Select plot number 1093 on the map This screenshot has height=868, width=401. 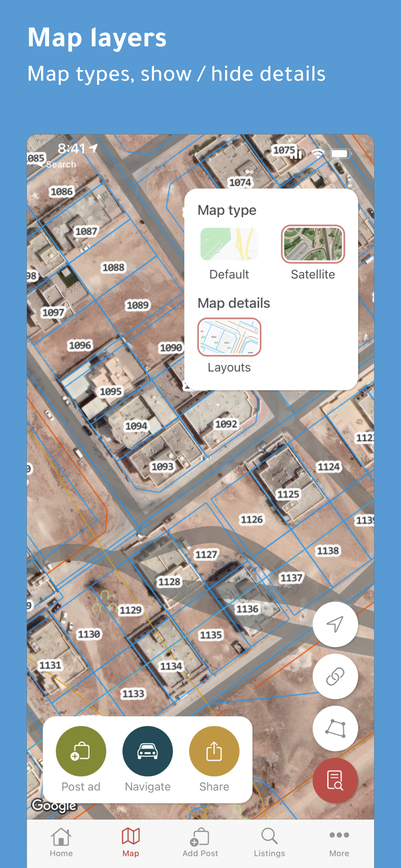162,467
